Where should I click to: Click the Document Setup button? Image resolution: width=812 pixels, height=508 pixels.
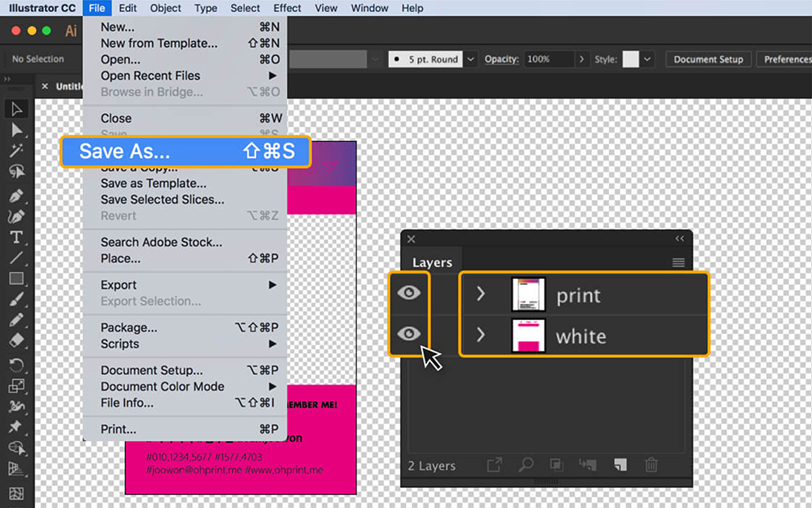pos(708,60)
